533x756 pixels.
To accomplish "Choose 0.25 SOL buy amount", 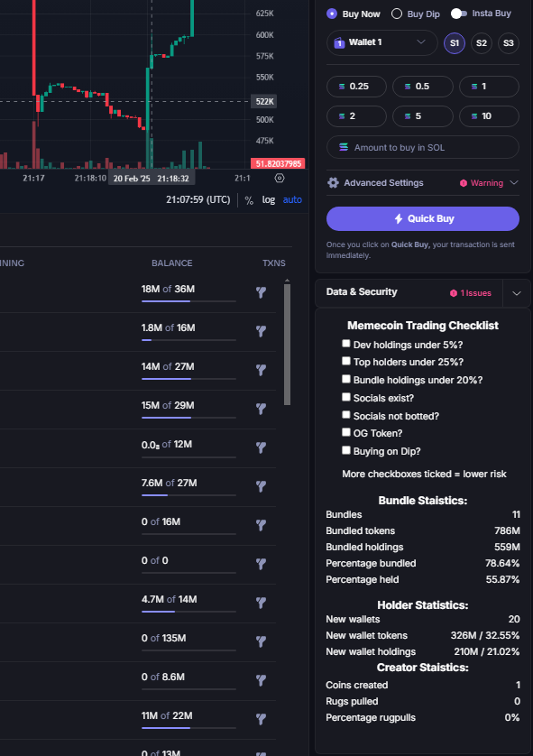I will point(356,87).
